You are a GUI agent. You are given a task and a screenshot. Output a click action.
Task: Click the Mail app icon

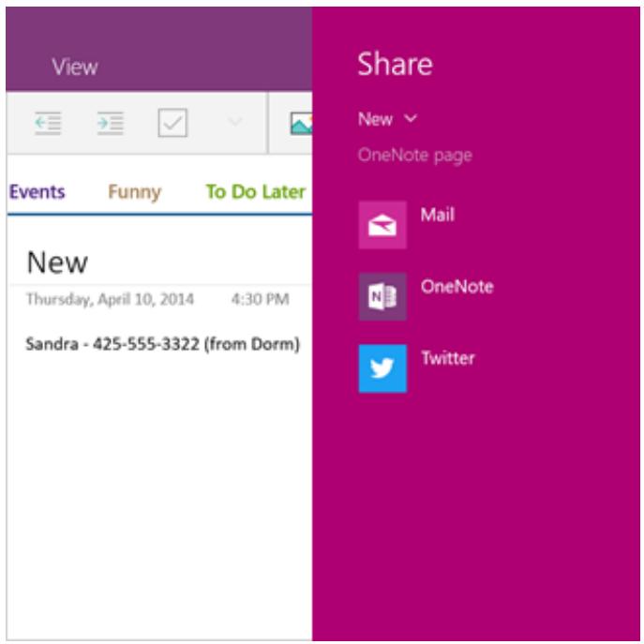(x=382, y=225)
